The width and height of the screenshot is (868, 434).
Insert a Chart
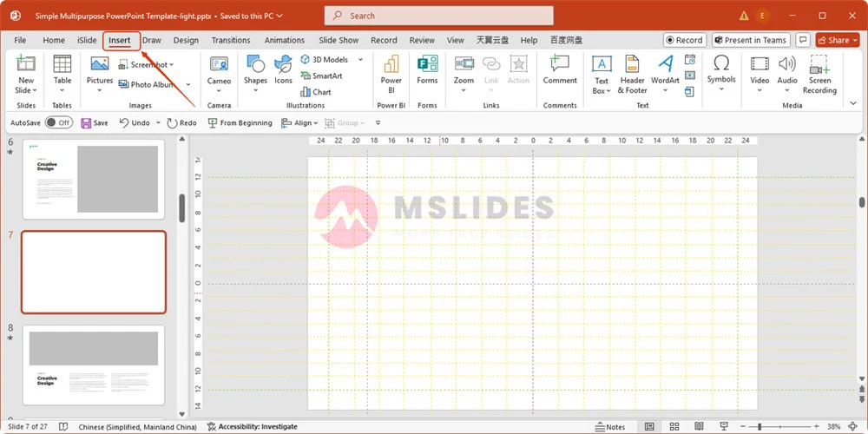pyautogui.click(x=316, y=92)
